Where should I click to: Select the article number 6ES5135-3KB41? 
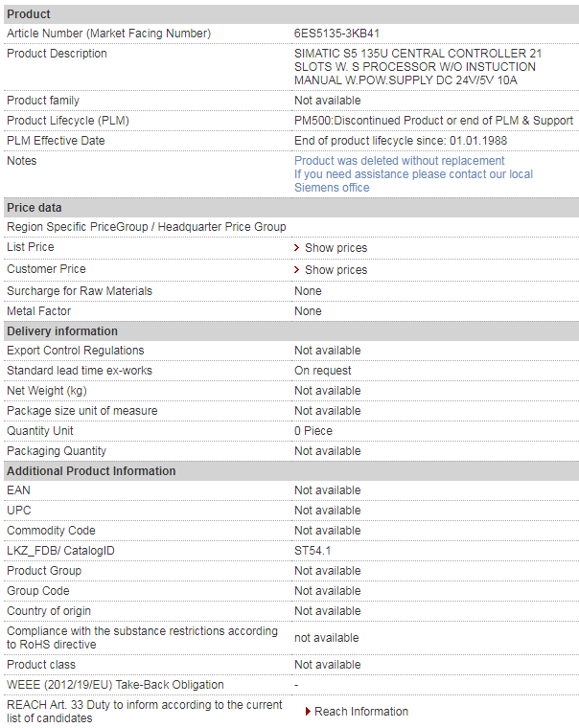click(x=336, y=34)
